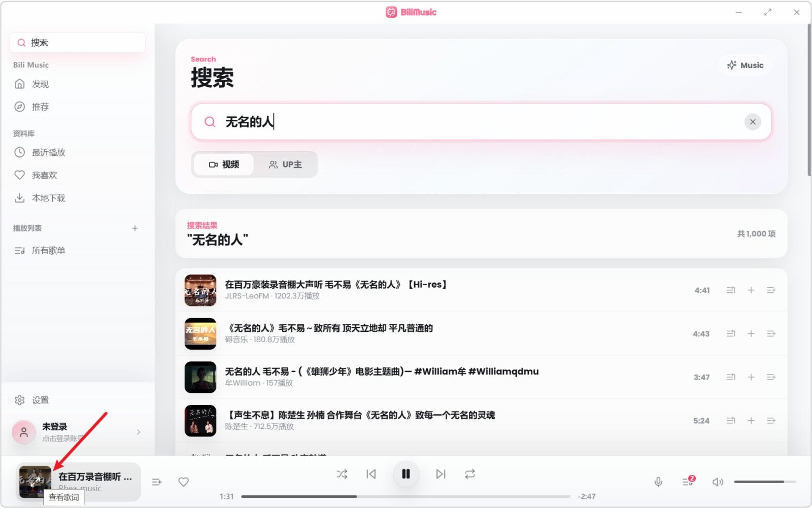Click the 牟William thumbnail image
812x508 pixels.
pos(200,377)
